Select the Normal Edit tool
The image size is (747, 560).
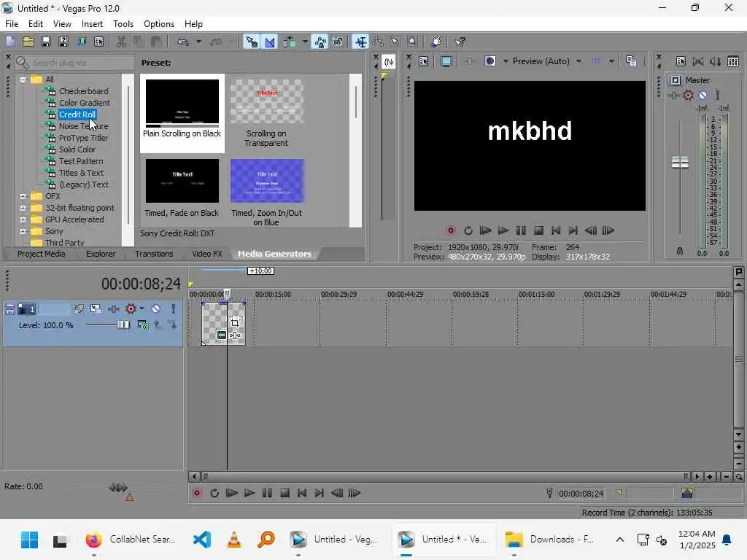coord(360,42)
